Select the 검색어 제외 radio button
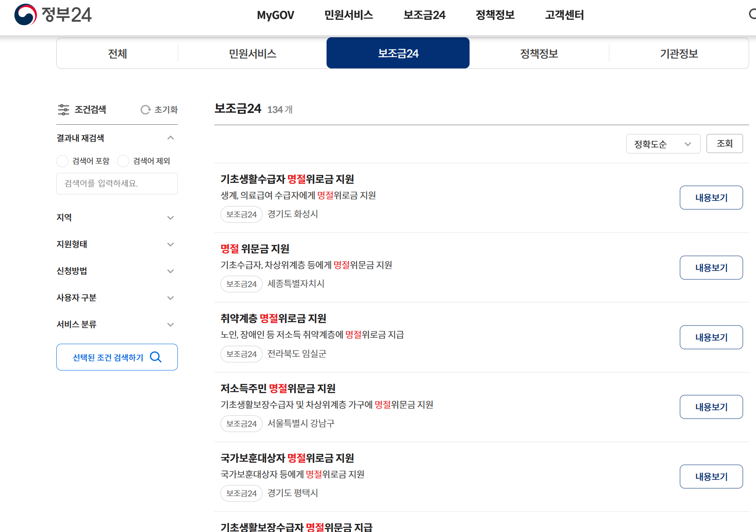The width and height of the screenshot is (756, 532). (123, 161)
